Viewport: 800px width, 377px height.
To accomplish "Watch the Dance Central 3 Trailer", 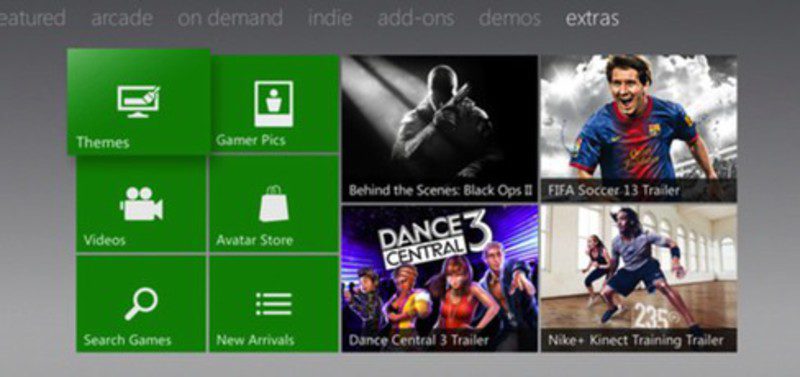I will point(439,279).
